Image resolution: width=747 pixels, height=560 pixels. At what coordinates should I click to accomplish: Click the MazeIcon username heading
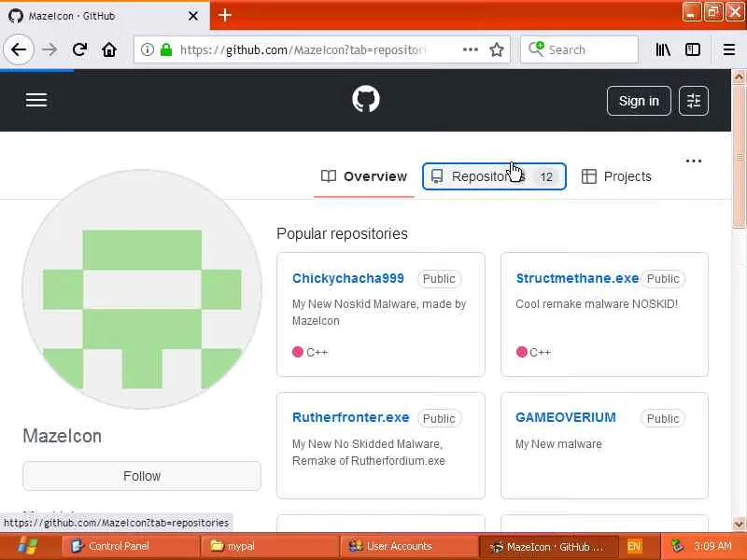click(x=63, y=436)
